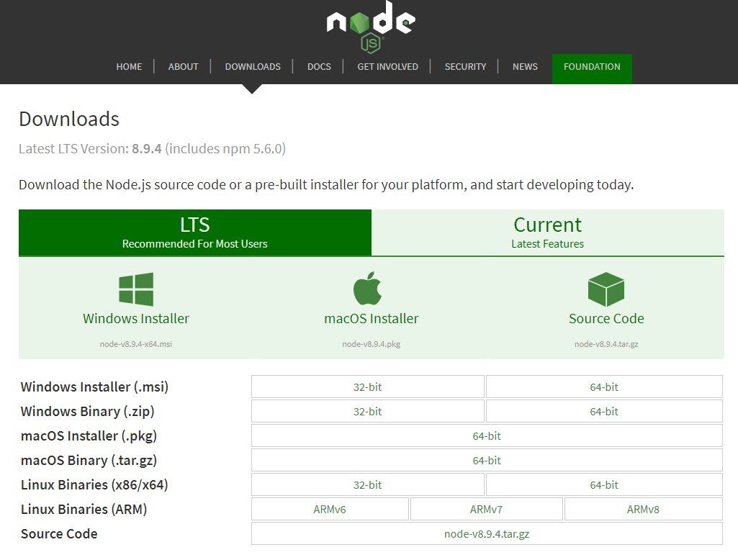Click Source Code link under cube
Screen dimensions: 738x560
pos(606,319)
